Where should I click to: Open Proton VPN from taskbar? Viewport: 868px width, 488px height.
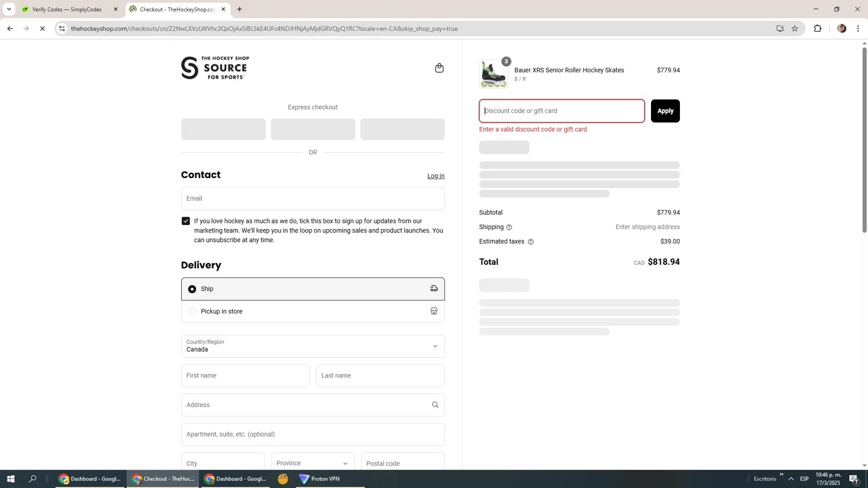(x=330, y=479)
